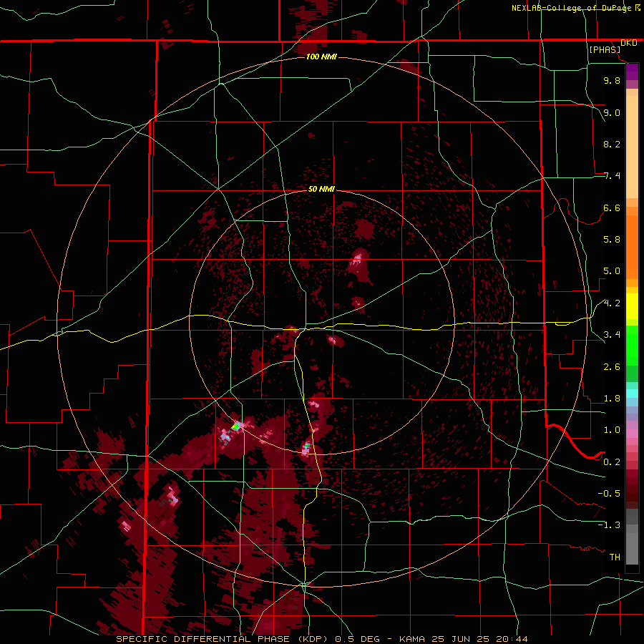This screenshot has height=644, width=644.
Task: Click the 5.8 value on the scale
Action: 612,240
